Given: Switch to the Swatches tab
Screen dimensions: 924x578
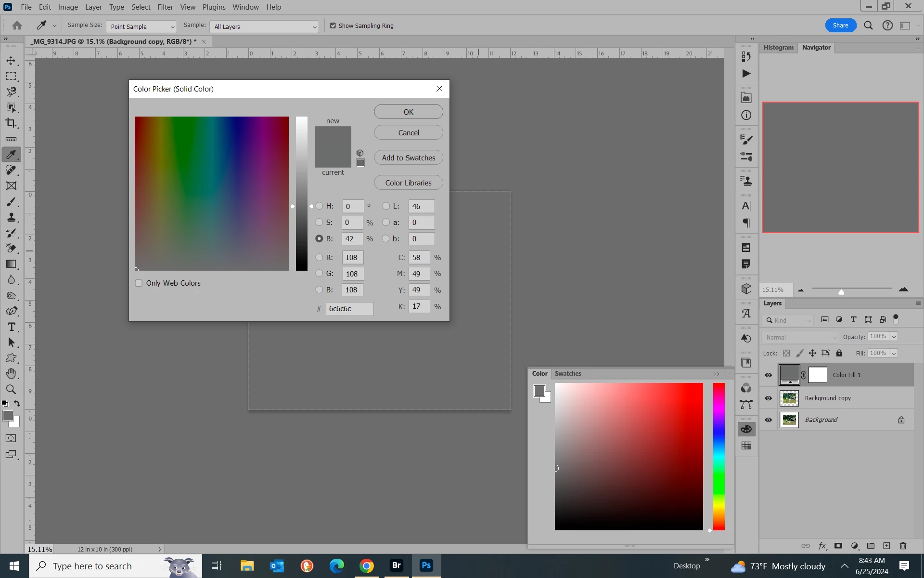Looking at the screenshot, I should 567,373.
